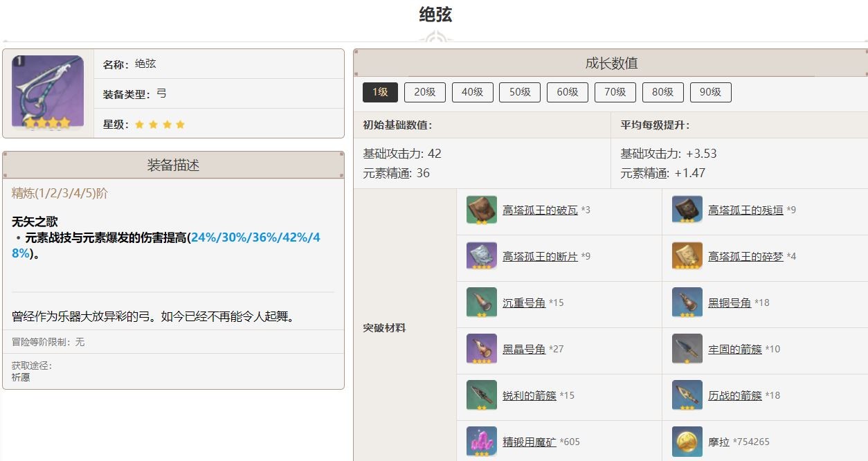Screen dimensions: 868x461
Task: Click the 高塔孤王的断片 material icon
Action: [x=482, y=256]
